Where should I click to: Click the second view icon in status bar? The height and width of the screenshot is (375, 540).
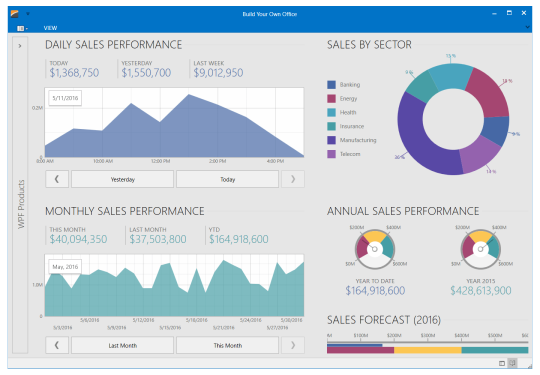tap(512, 363)
